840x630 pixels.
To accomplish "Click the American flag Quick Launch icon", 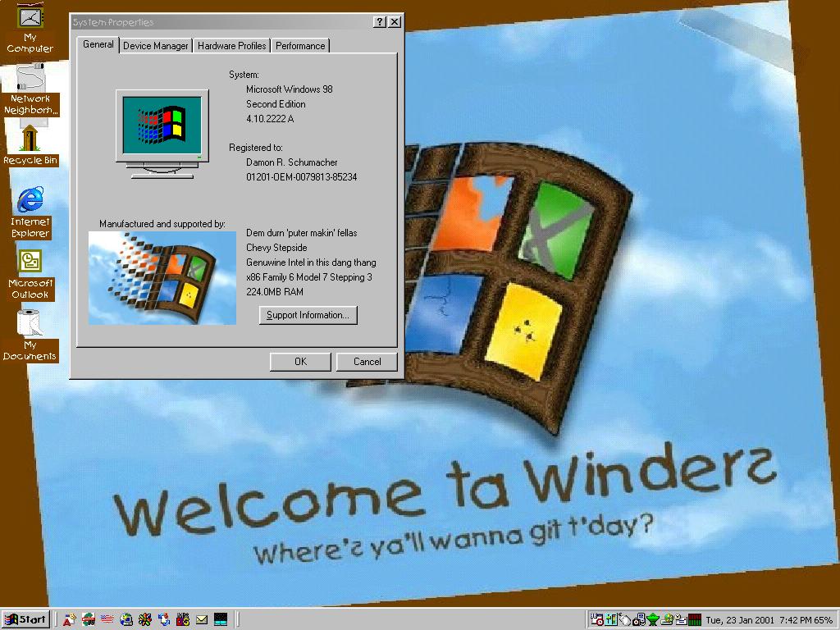I will pyautogui.click(x=107, y=619).
